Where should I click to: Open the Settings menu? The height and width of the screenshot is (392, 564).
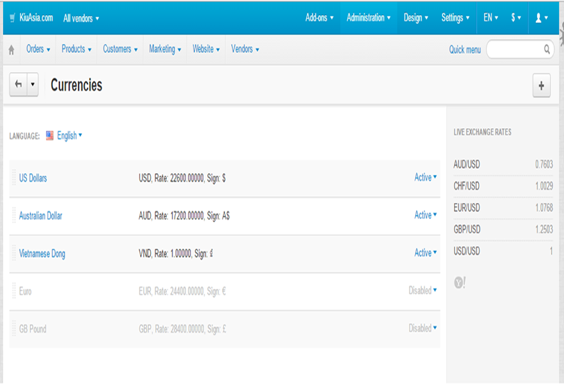click(x=455, y=17)
